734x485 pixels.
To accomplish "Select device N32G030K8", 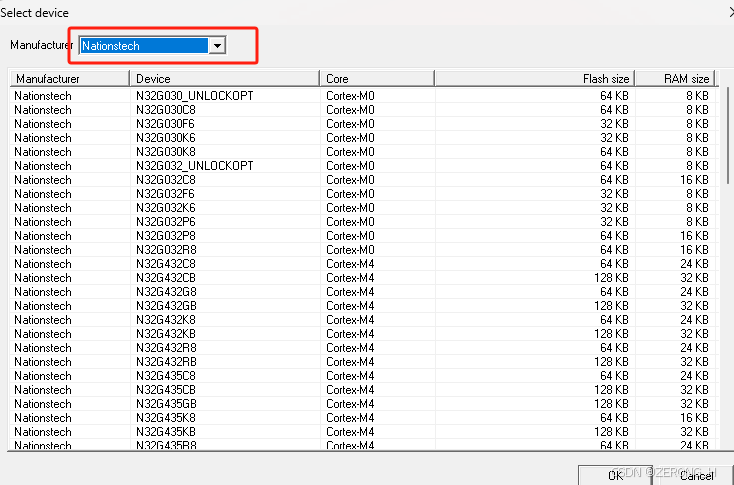I will pyautogui.click(x=166, y=152).
